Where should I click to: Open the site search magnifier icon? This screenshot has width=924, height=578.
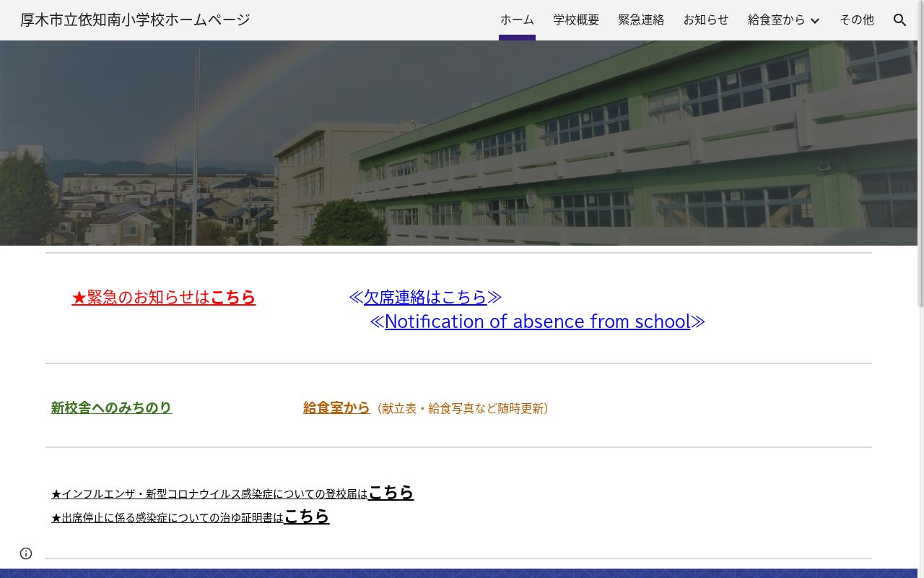pyautogui.click(x=899, y=20)
